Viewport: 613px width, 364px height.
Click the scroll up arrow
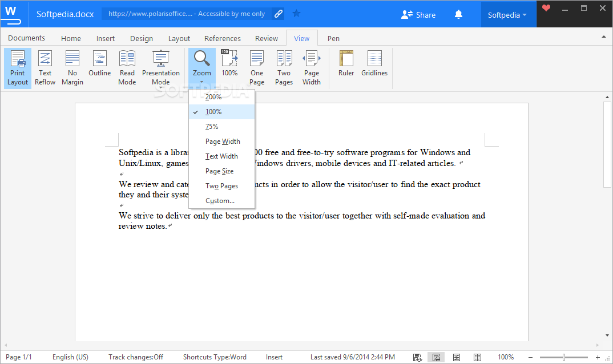(x=607, y=97)
